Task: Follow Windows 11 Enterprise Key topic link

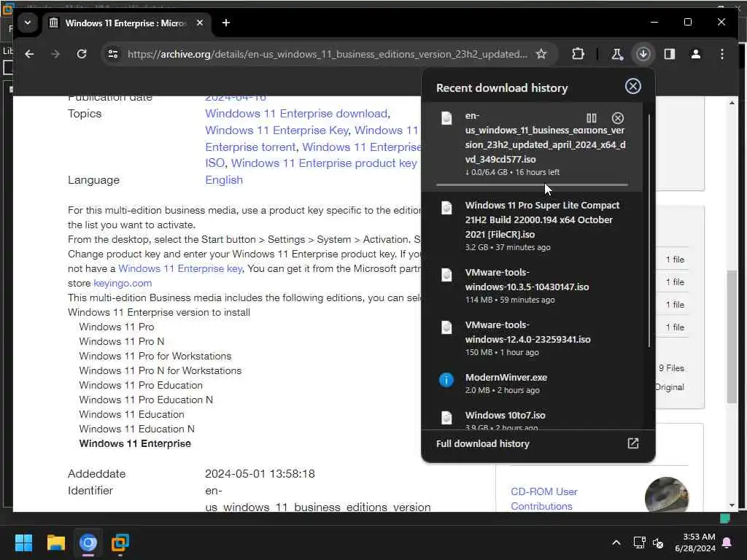Action: tap(276, 131)
